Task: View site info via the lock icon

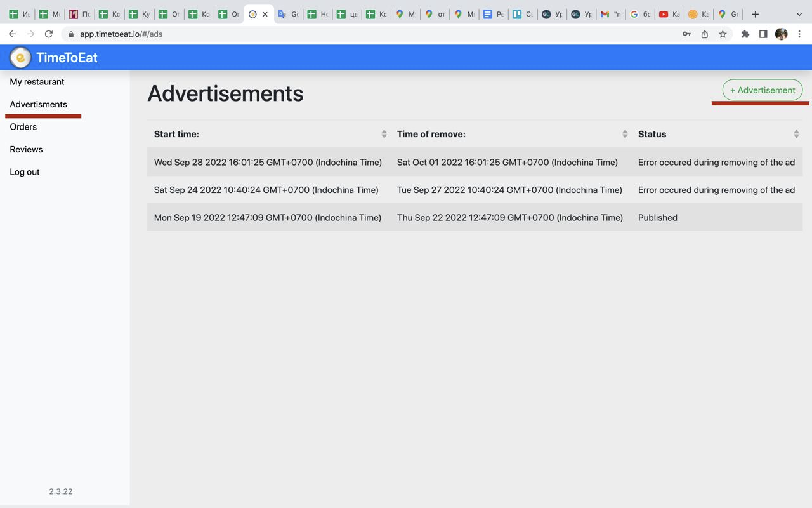Action: click(x=71, y=34)
